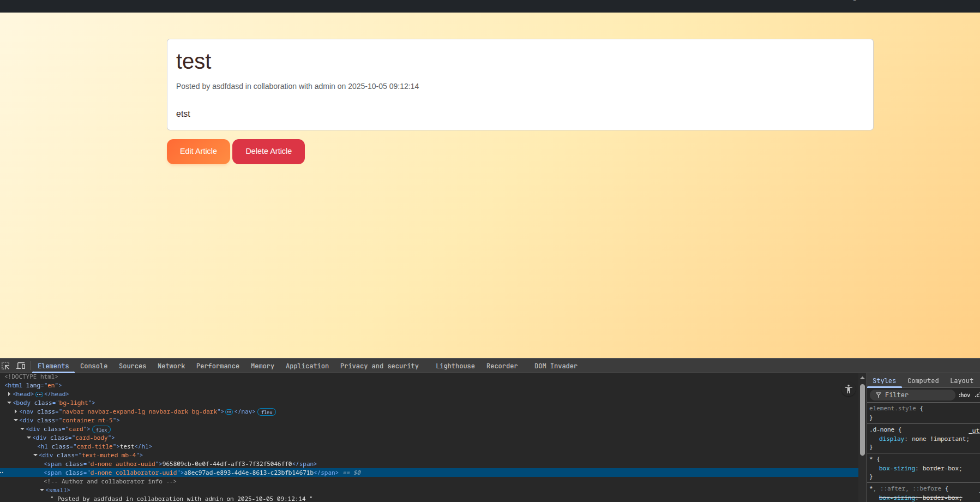Click the Elements panel vertical scrollbar

click(x=862, y=420)
